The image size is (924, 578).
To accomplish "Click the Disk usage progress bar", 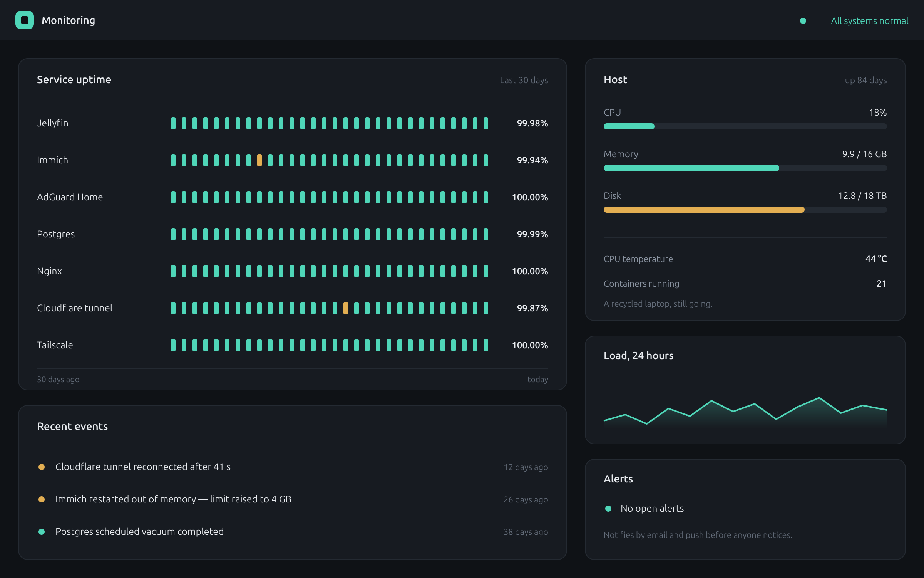I will pos(745,210).
